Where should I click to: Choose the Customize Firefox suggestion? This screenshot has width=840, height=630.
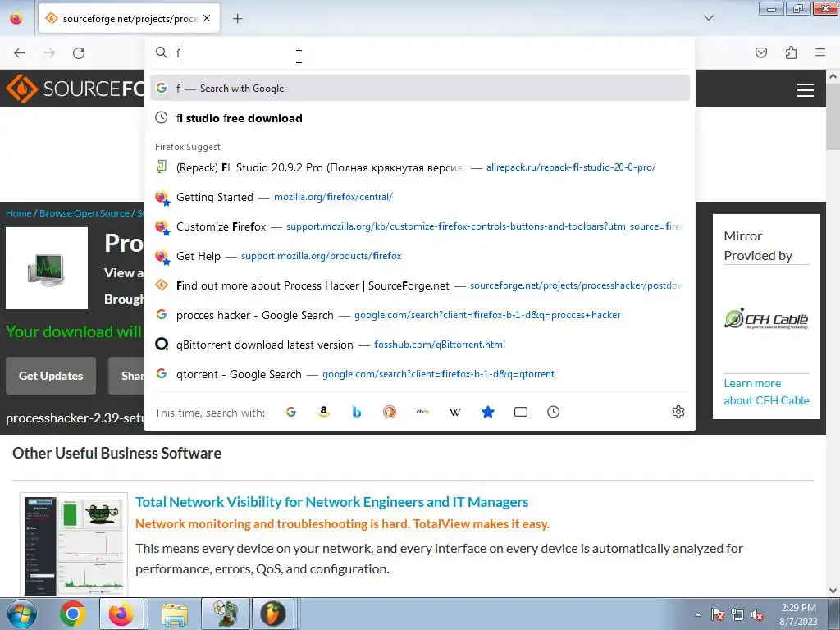(x=419, y=226)
